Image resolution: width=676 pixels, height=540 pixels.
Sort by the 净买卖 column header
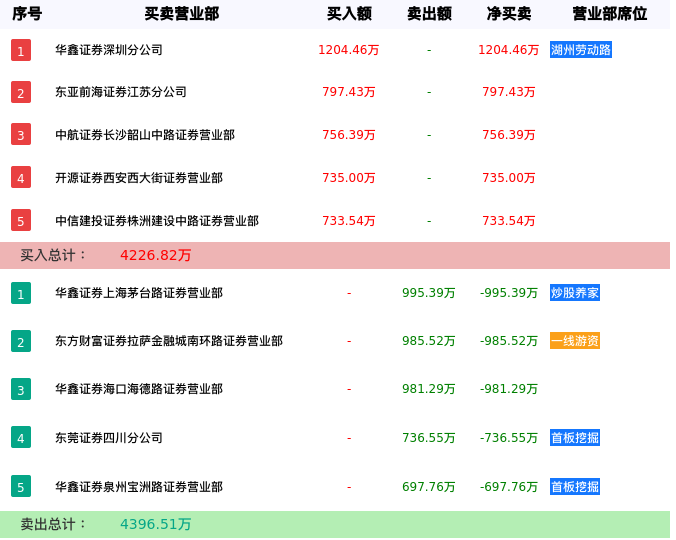[509, 14]
